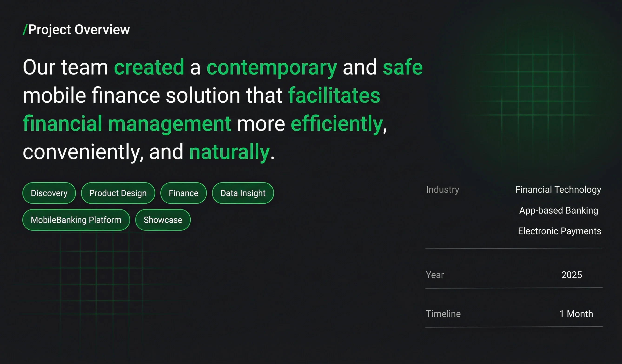Screen dimensions: 622x364
Task: Select the 1 Month value
Action: (x=576, y=314)
